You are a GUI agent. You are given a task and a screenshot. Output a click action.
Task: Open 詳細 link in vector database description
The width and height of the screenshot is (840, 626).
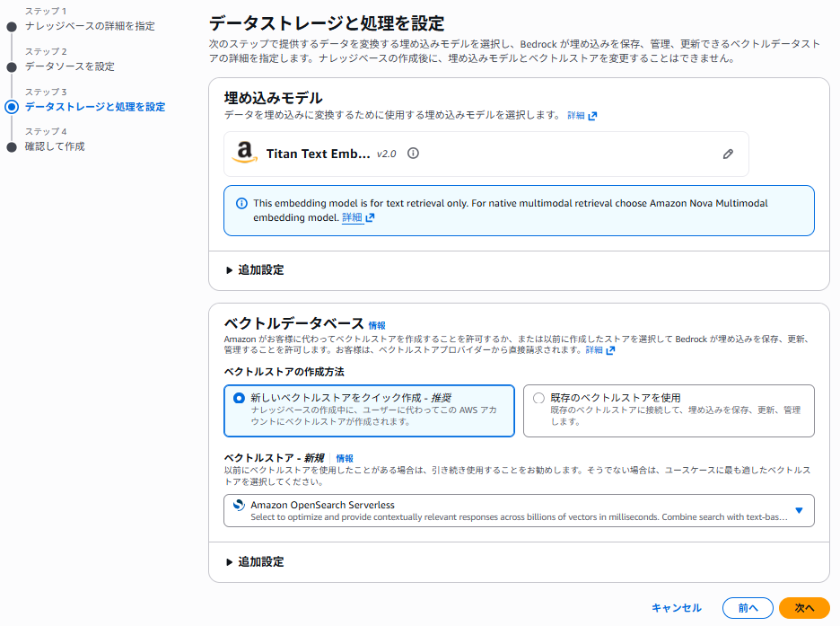pyautogui.click(x=600, y=350)
